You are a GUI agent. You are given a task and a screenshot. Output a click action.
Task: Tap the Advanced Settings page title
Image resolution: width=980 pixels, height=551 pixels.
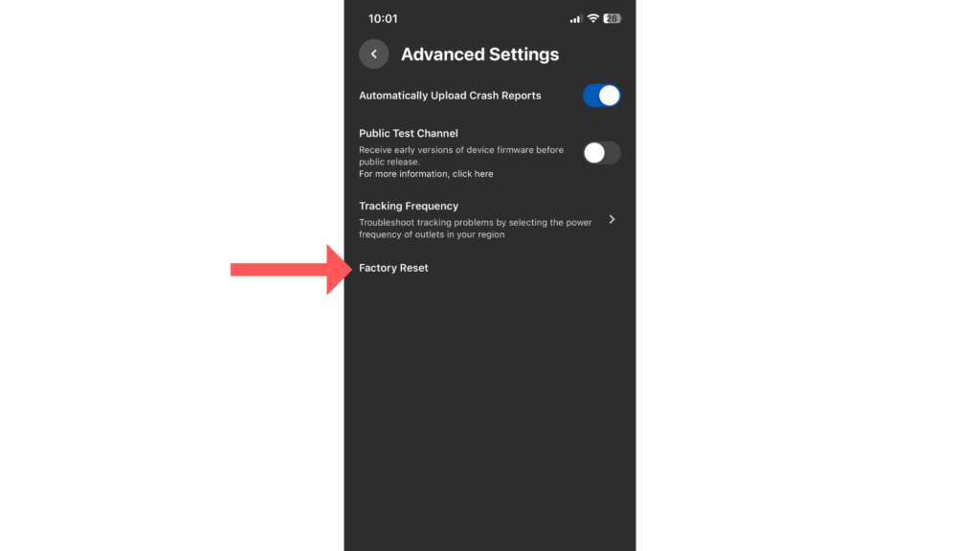480,55
